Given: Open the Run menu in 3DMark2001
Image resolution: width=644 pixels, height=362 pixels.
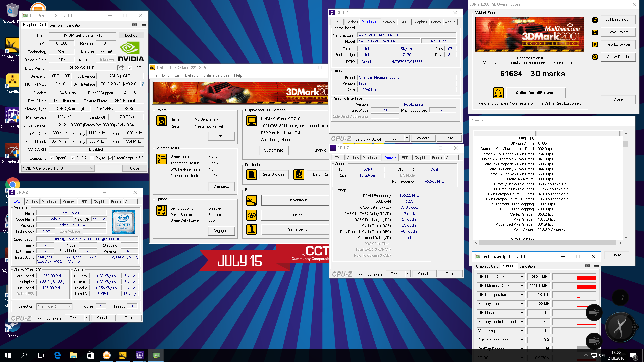Looking at the screenshot, I should point(177,75).
